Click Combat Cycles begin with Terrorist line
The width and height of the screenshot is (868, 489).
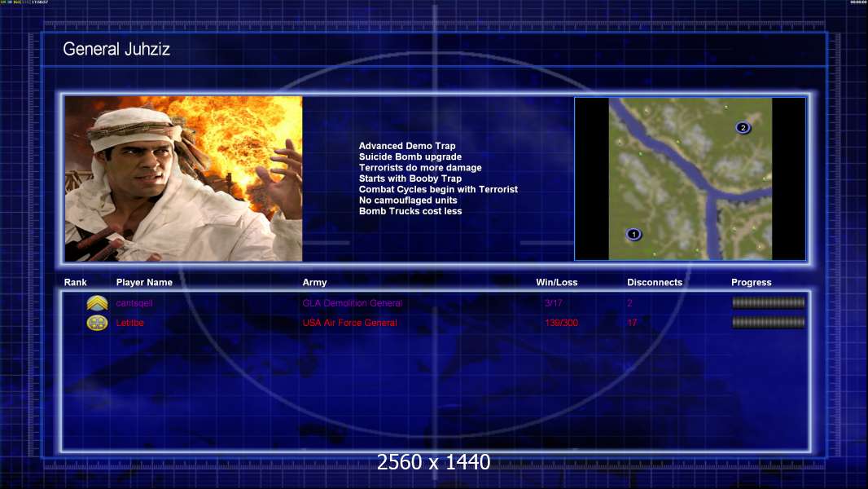438,189
